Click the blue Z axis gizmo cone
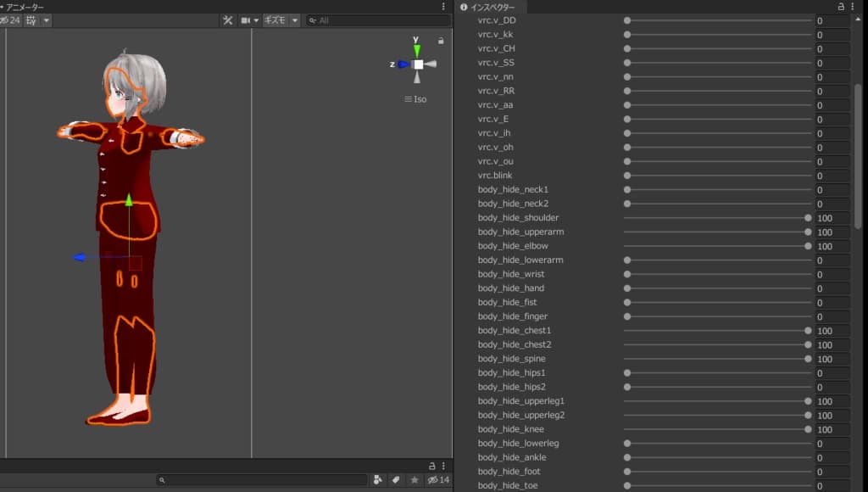868x492 pixels. tap(403, 64)
